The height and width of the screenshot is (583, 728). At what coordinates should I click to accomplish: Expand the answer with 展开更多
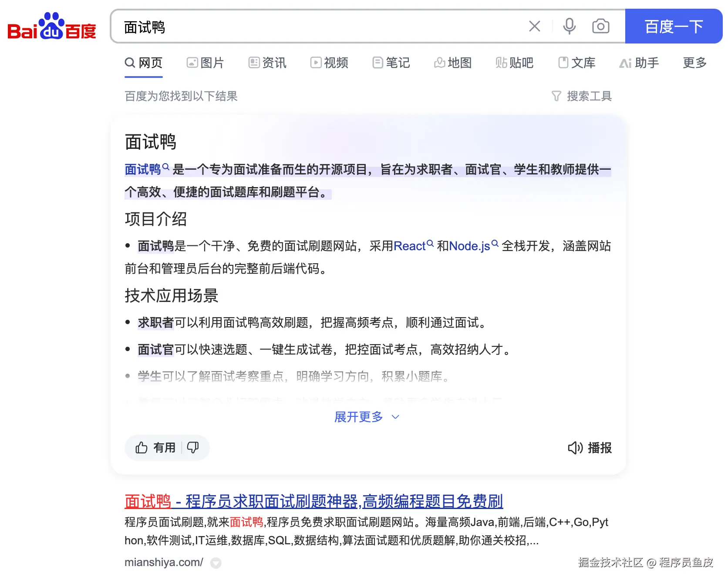click(x=367, y=417)
